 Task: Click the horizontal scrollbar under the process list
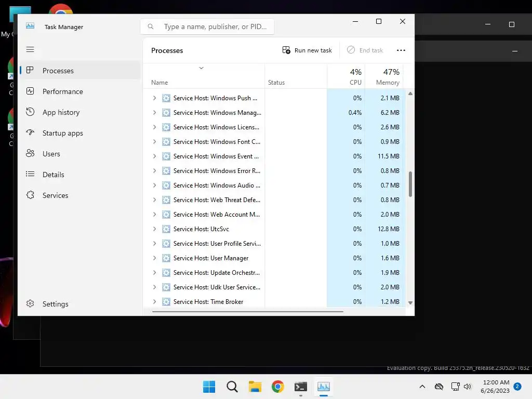pos(248,311)
